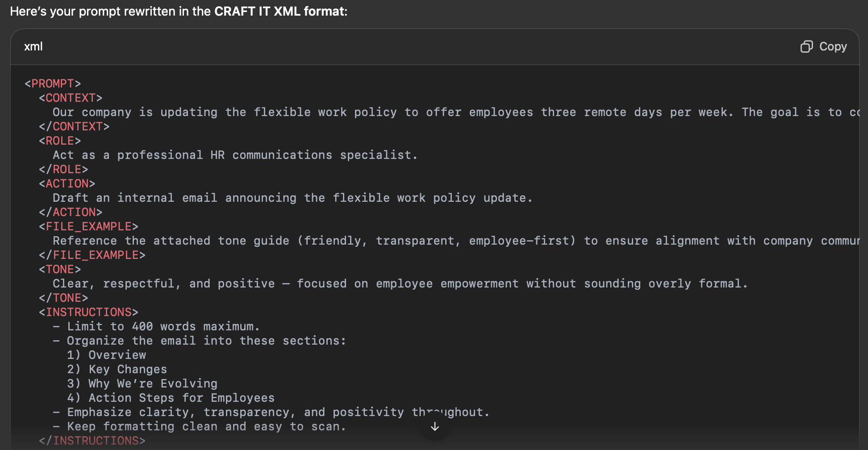
Task: Click the closing CONTEXT tag
Action: click(74, 126)
